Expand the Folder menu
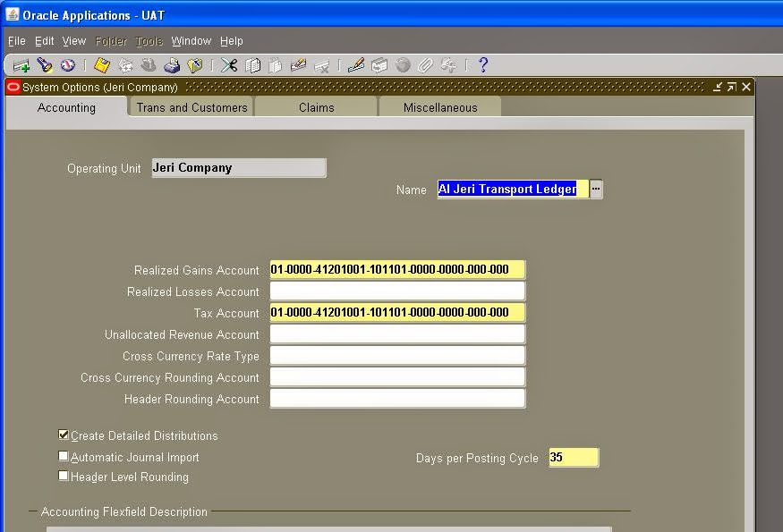This screenshot has width=783, height=532. pyautogui.click(x=111, y=41)
